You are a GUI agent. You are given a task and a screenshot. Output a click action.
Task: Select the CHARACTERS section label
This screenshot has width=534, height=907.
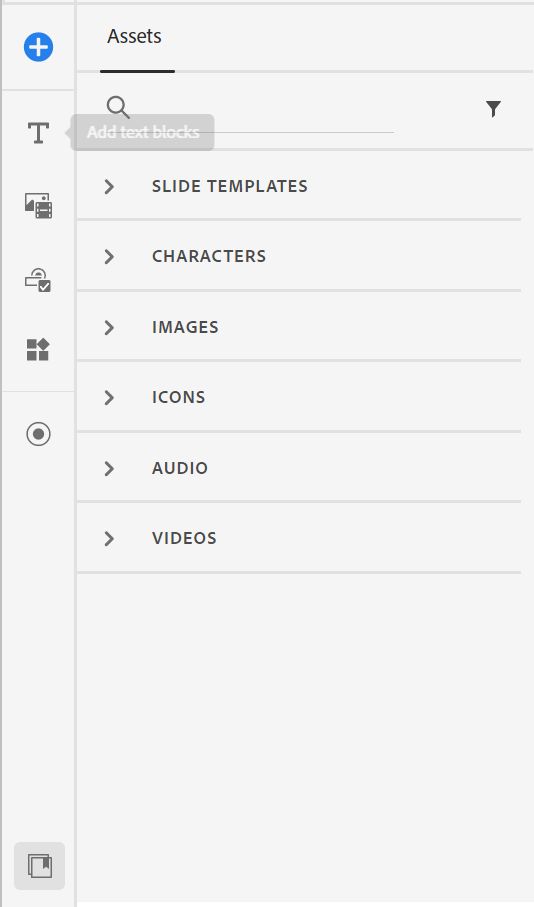(209, 256)
